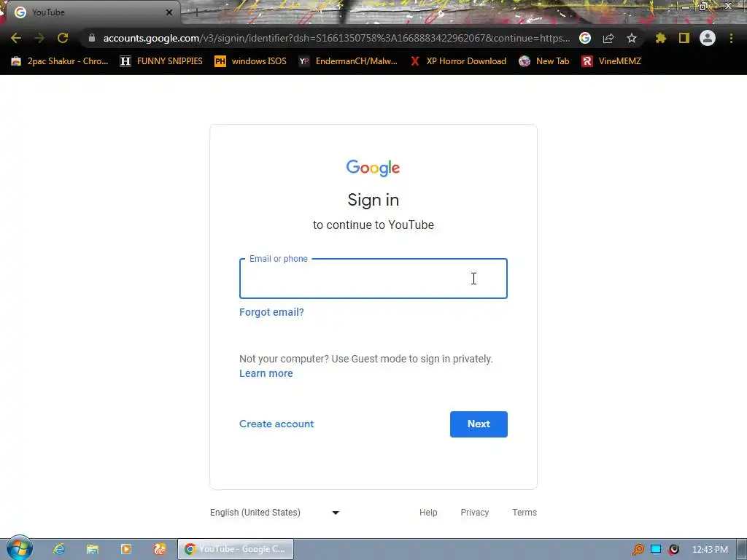
Task: Open 2pac Shakur bookmark
Action: (x=60, y=61)
